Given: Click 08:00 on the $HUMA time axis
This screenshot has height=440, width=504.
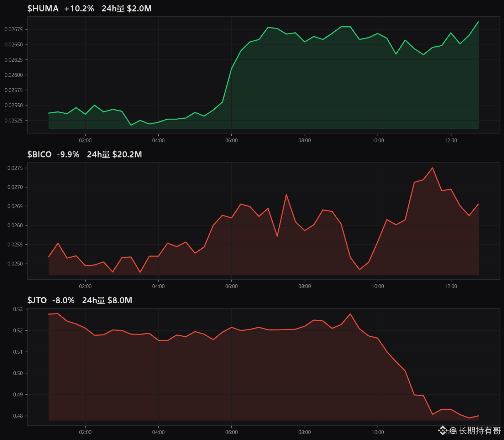Looking at the screenshot, I should (x=305, y=140).
